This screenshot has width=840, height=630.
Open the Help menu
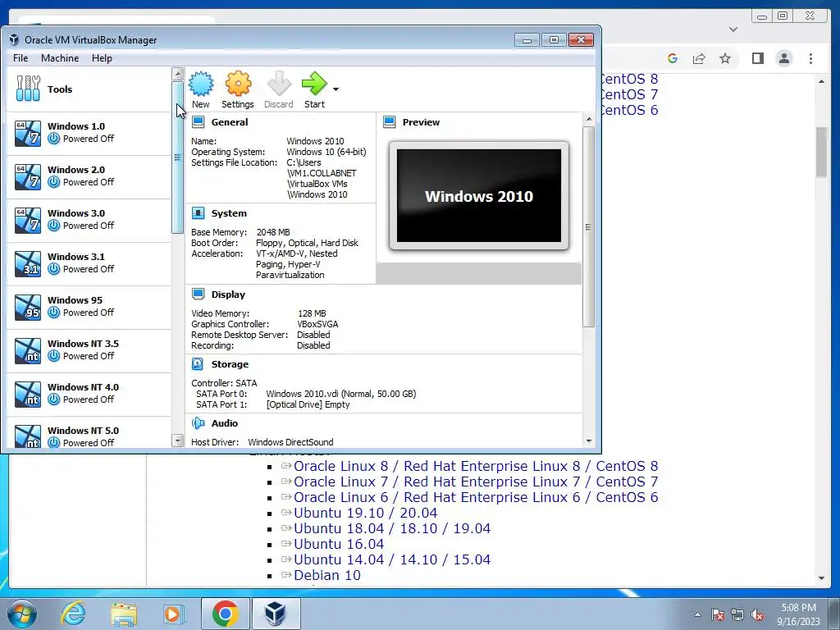pyautogui.click(x=102, y=58)
